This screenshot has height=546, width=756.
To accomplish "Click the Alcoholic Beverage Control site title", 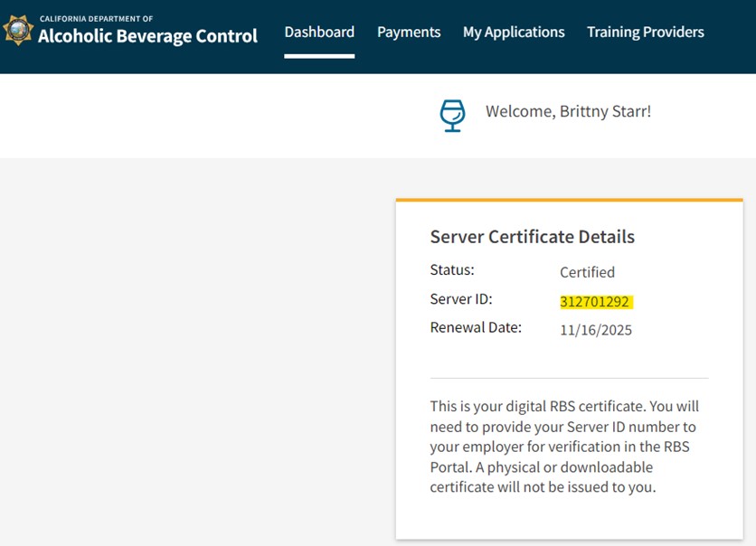I will point(147,37).
